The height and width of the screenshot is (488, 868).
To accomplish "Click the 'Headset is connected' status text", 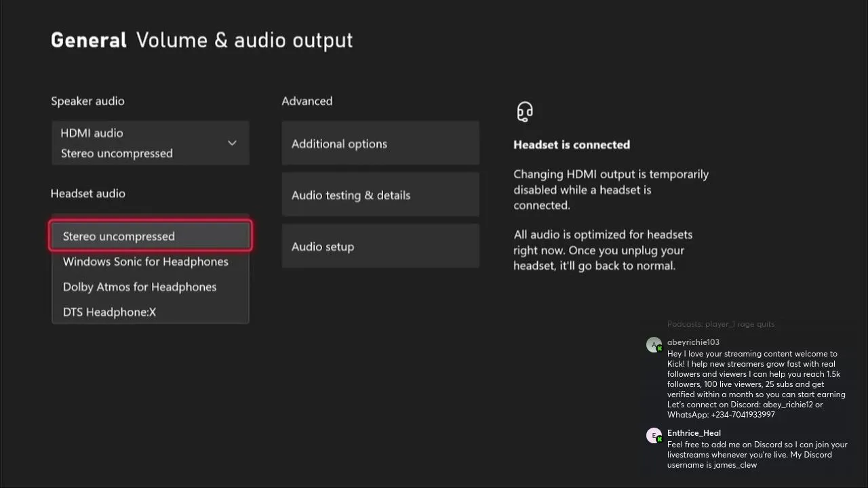I will coord(572,144).
